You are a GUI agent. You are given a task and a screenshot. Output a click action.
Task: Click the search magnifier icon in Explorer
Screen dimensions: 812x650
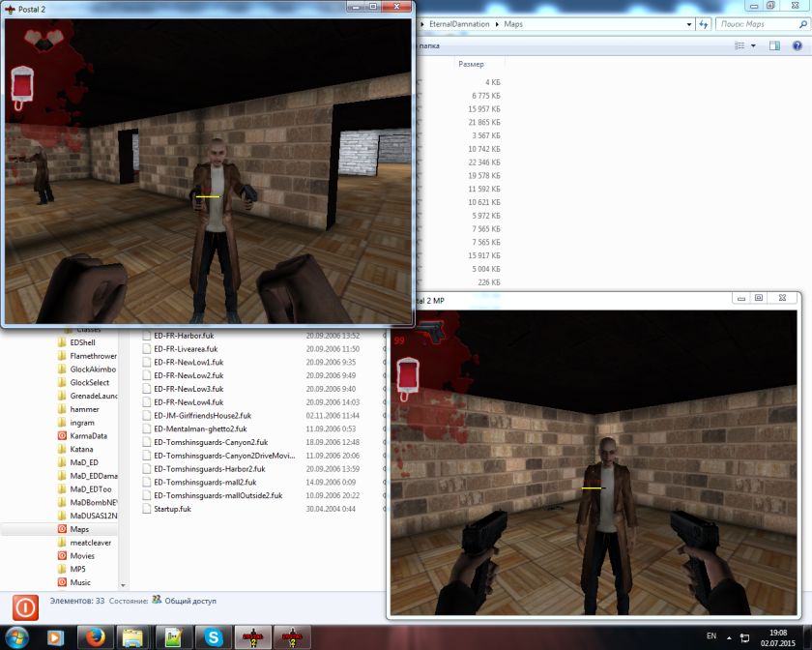[803, 24]
